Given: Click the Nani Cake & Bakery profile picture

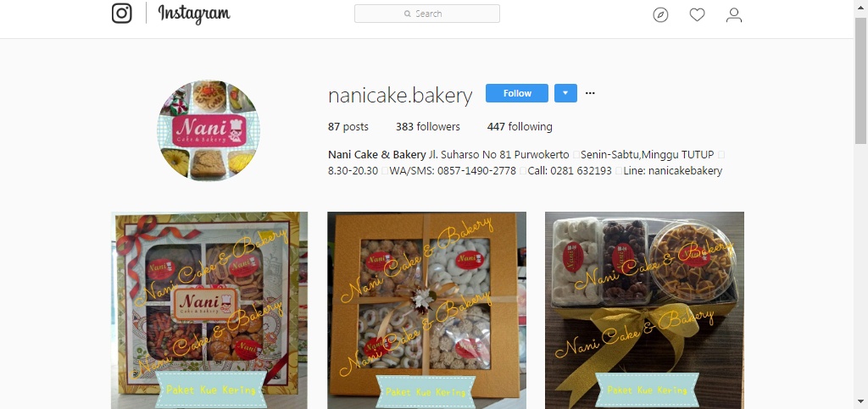Looking at the screenshot, I should (208, 130).
